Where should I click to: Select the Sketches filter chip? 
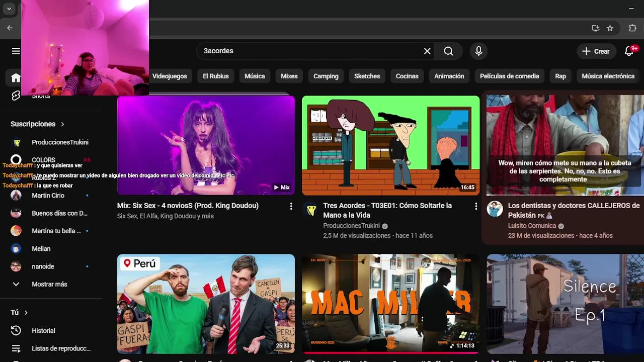coord(367,76)
